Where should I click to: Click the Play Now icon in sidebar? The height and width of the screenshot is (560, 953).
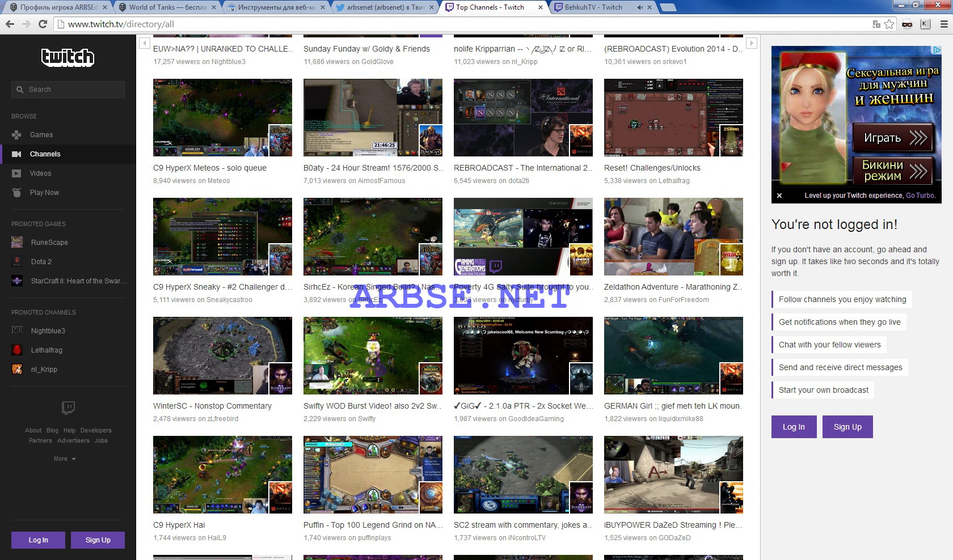(x=17, y=193)
